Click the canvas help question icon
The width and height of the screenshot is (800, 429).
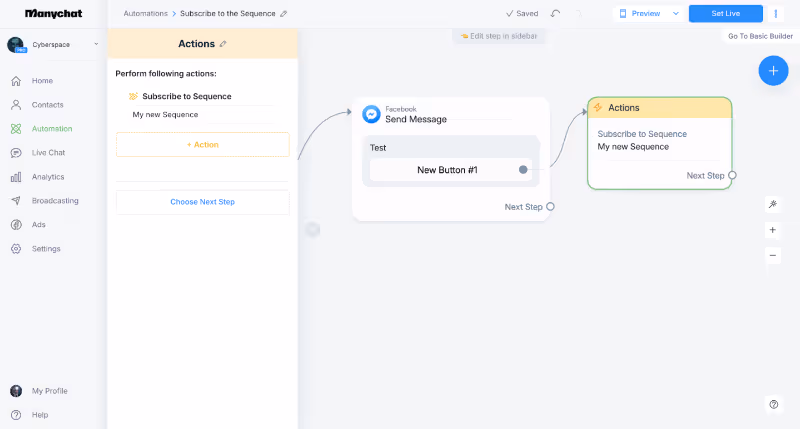pyautogui.click(x=773, y=405)
